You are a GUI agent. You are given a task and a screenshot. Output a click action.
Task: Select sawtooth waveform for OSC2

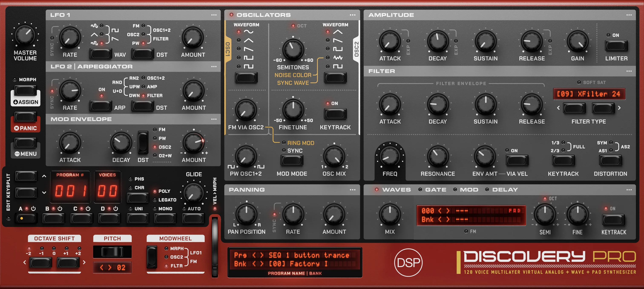[328, 40]
